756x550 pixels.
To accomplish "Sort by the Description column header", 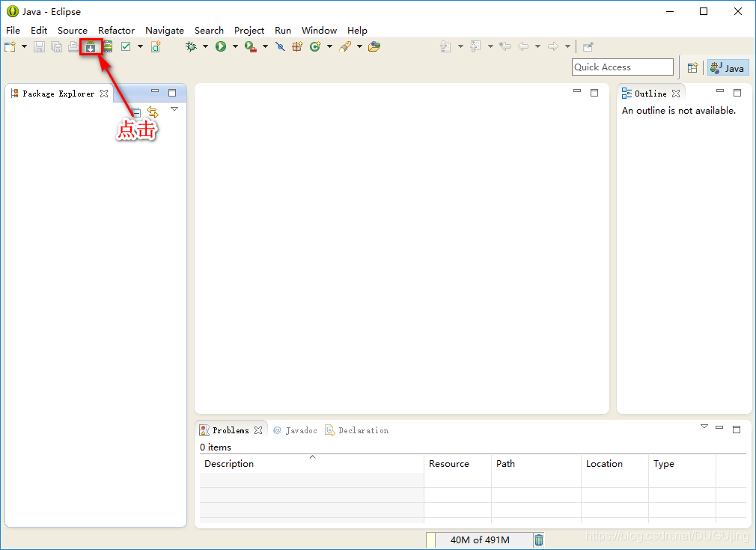I will click(312, 464).
